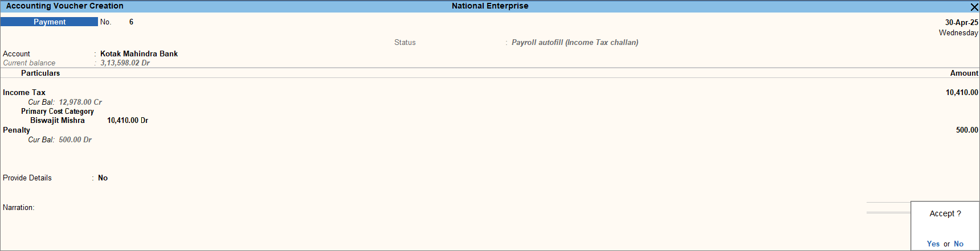
Task: Click the Income Tax amount 10,410.00
Action: coord(962,92)
